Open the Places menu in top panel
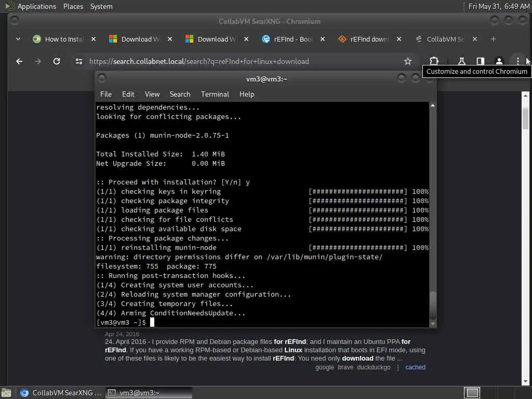Viewport: 532px width, 399px height. pos(73,6)
